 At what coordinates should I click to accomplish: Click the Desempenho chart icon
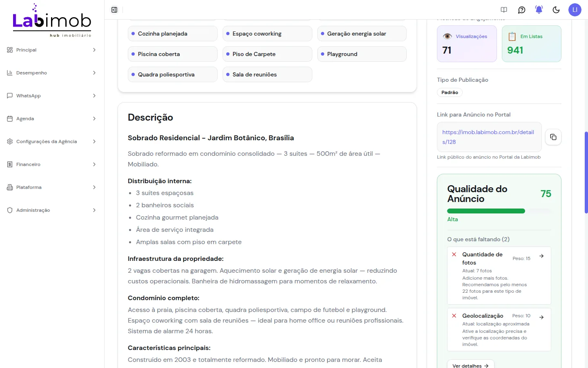pyautogui.click(x=10, y=73)
